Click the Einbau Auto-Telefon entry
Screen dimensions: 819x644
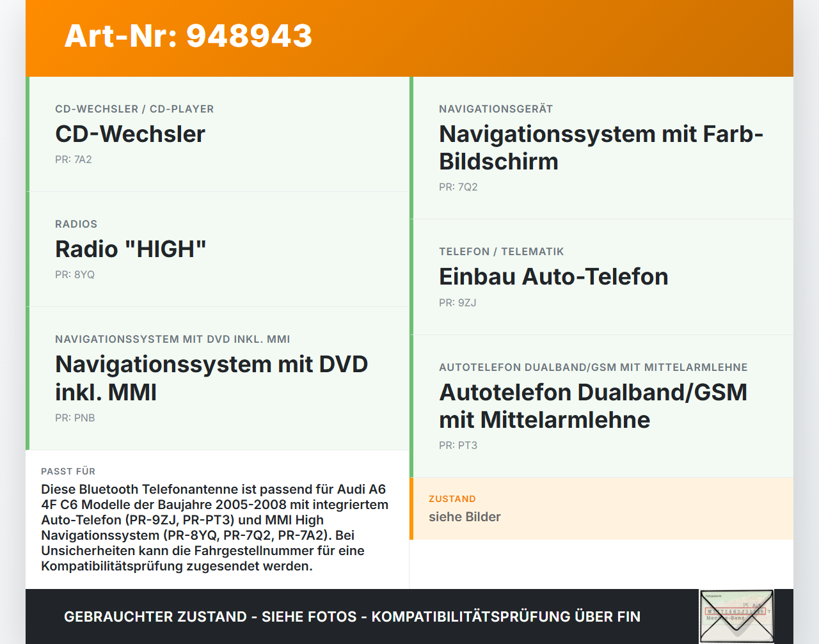coord(553,277)
